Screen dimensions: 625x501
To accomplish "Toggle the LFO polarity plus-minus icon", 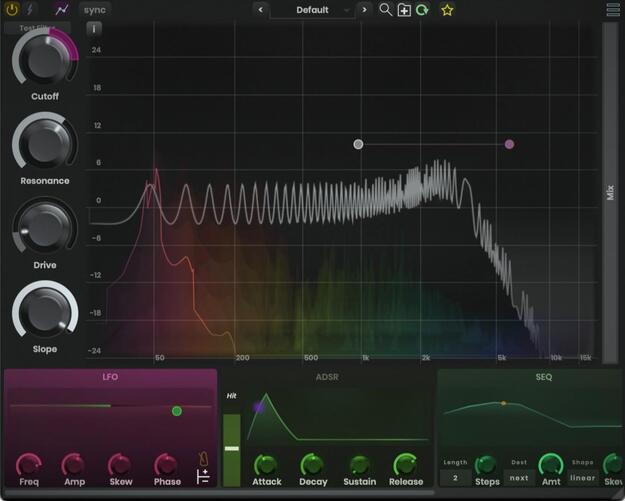I will (203, 477).
